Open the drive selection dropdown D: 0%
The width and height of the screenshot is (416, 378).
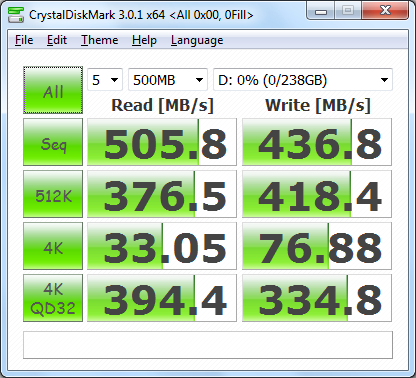coord(303,80)
